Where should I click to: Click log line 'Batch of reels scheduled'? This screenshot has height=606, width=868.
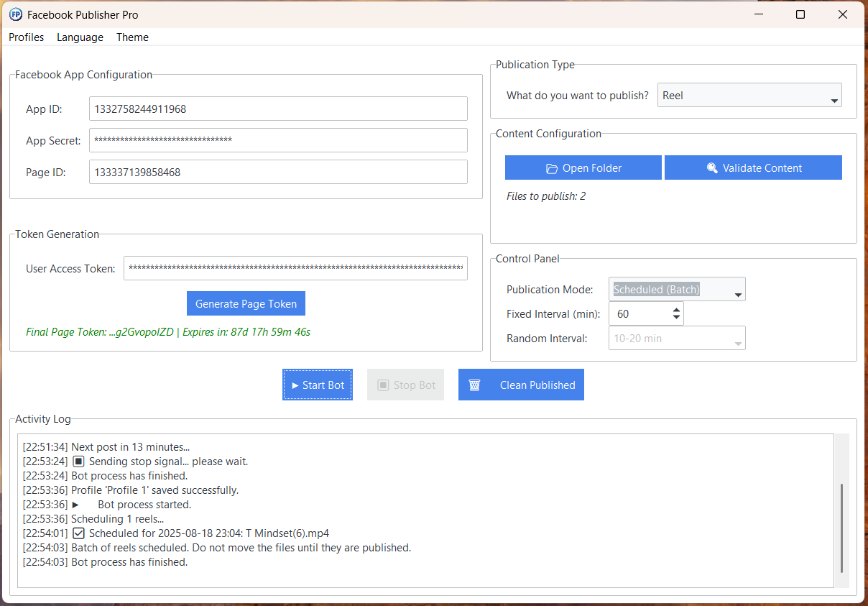click(217, 548)
